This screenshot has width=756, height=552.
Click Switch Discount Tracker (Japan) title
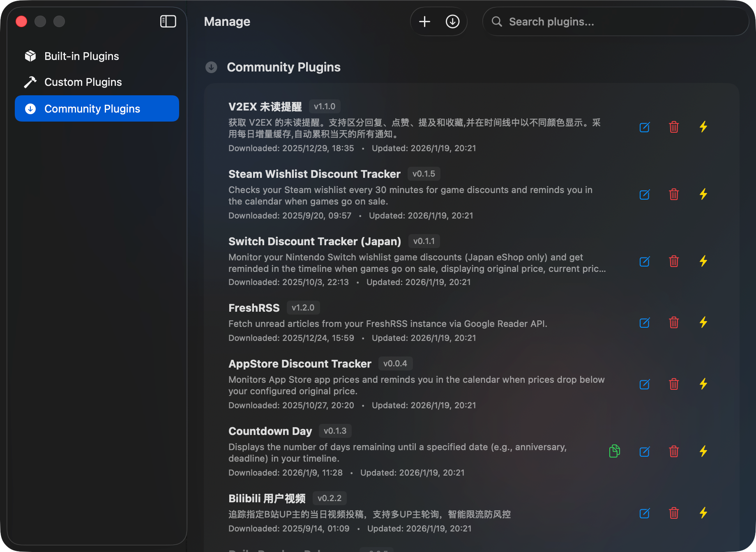point(315,241)
